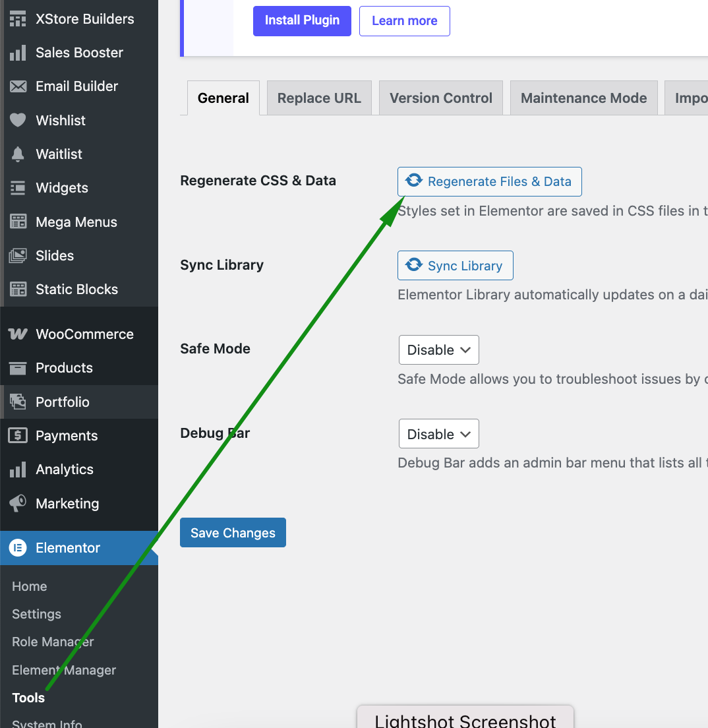
Task: Click the Save Changes button
Action: (233, 533)
